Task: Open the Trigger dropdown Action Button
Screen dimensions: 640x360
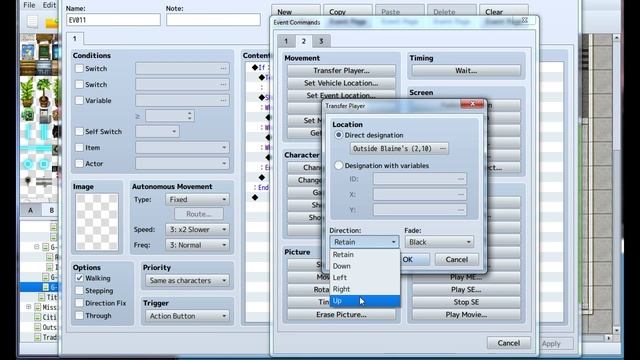Action: [x=187, y=316]
